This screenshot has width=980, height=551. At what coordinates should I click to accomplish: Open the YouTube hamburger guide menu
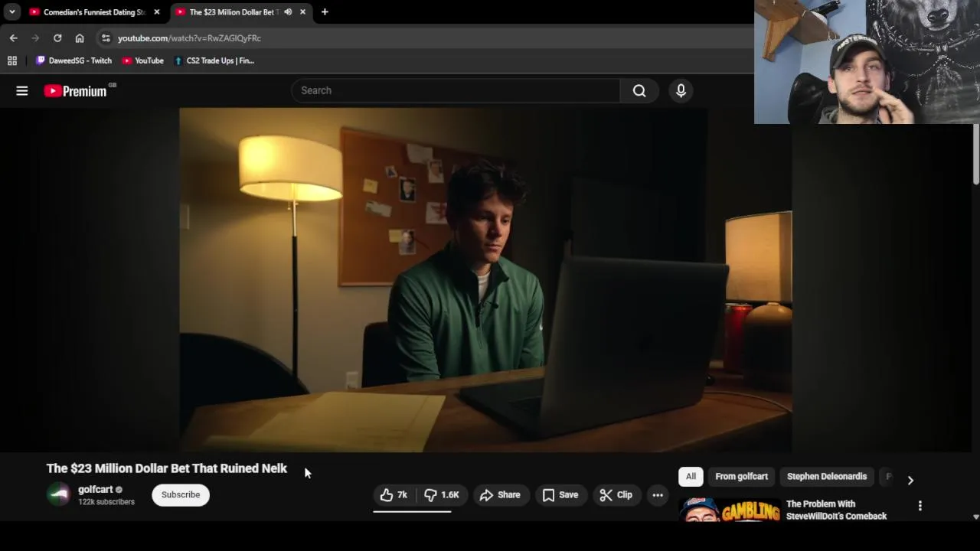(x=22, y=91)
